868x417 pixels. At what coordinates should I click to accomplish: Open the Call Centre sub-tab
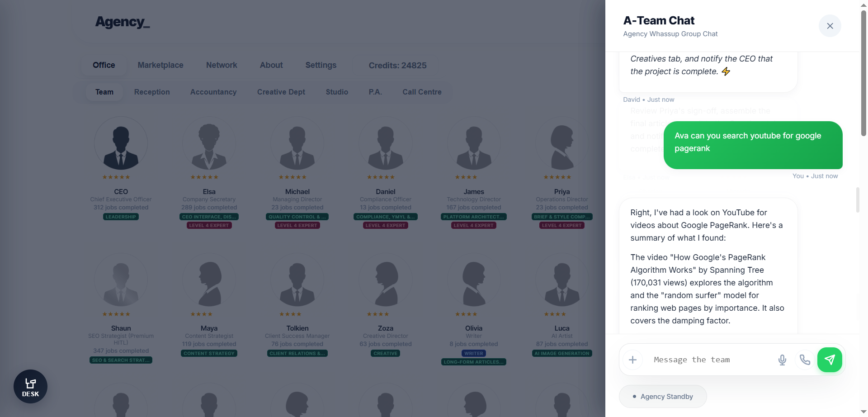422,92
